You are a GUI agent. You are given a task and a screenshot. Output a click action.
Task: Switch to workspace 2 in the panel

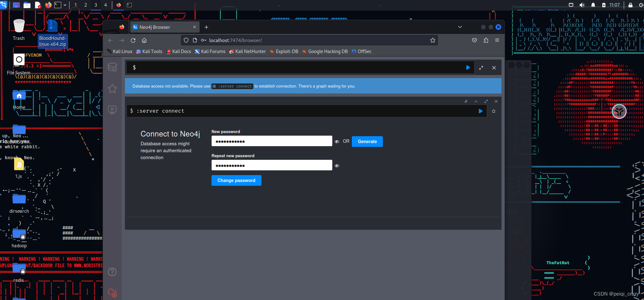point(86,5)
